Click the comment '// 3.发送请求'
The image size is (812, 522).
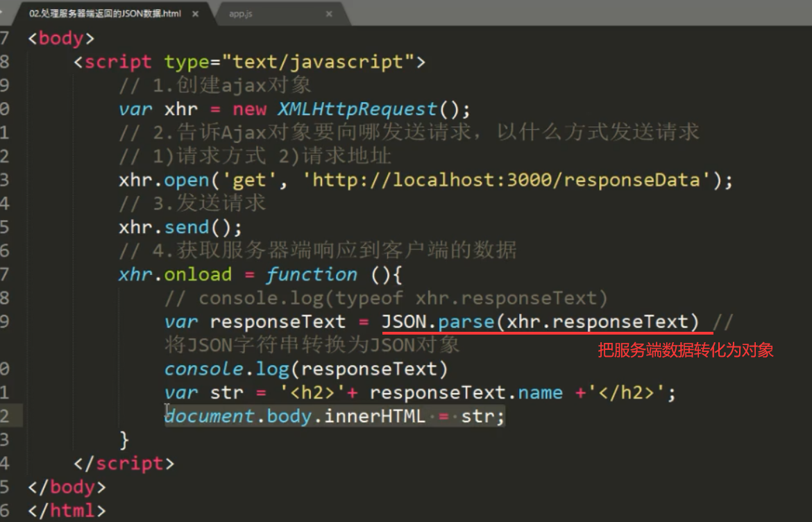[192, 203]
